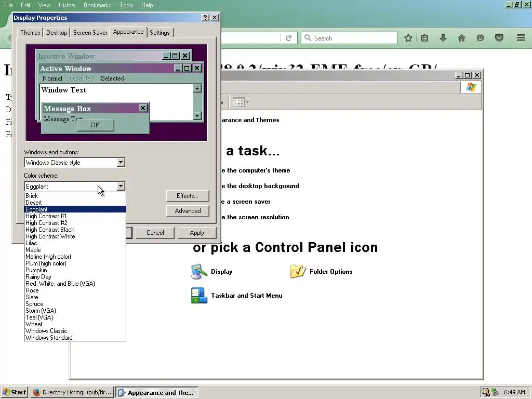Select Eggplant highlighted list item
Screen dimensions: 532x399
click(75, 209)
